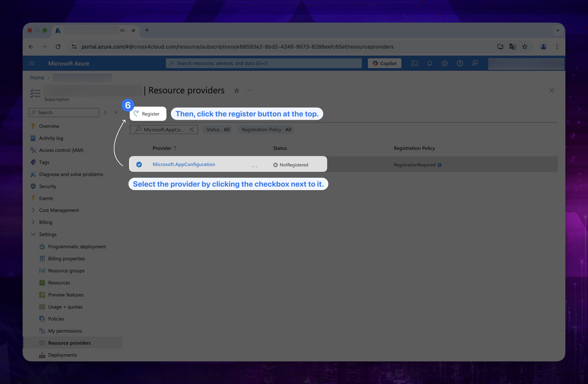Click the Copilot button in top bar
This screenshot has height=384, width=588.
pyautogui.click(x=385, y=63)
